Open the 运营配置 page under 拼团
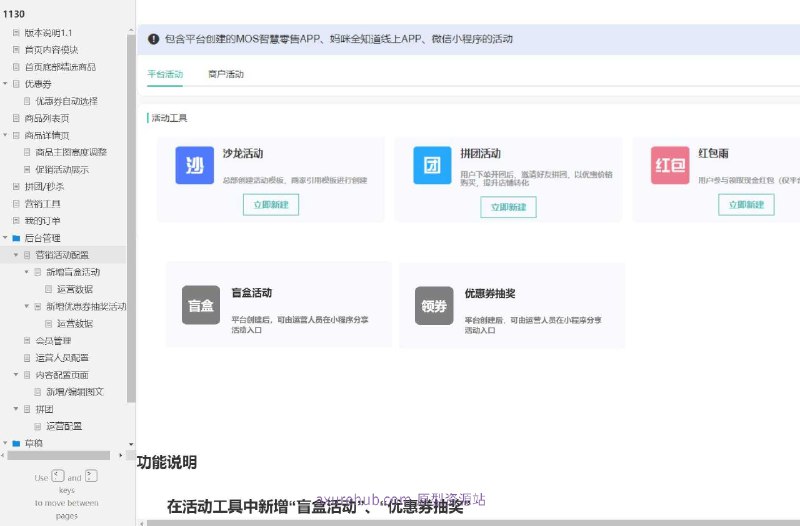 coord(64,426)
